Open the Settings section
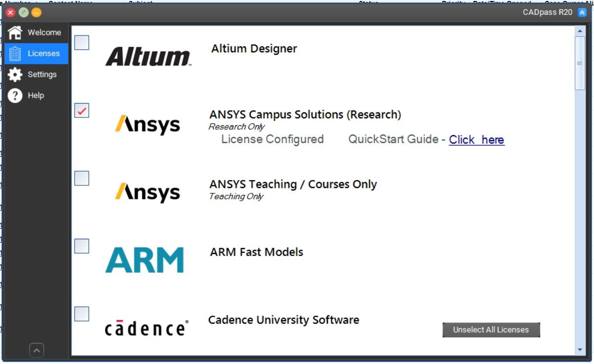Viewport: 594px width, 364px height. [36, 74]
